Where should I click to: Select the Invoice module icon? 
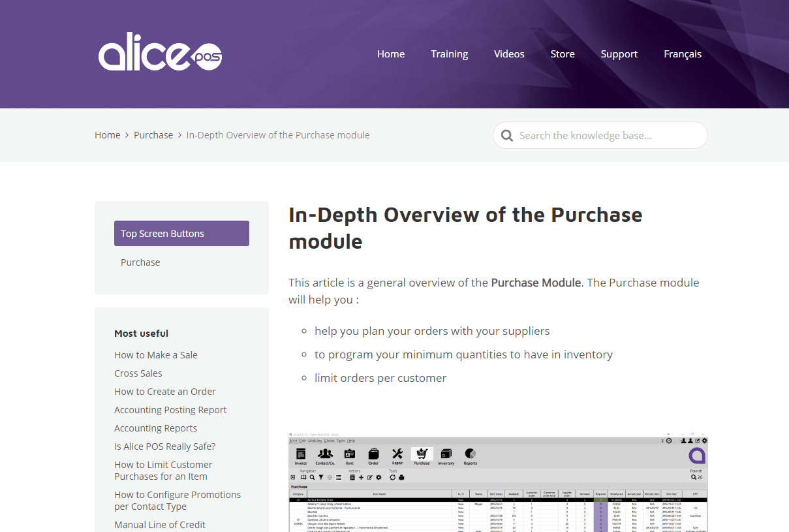[x=300, y=454]
